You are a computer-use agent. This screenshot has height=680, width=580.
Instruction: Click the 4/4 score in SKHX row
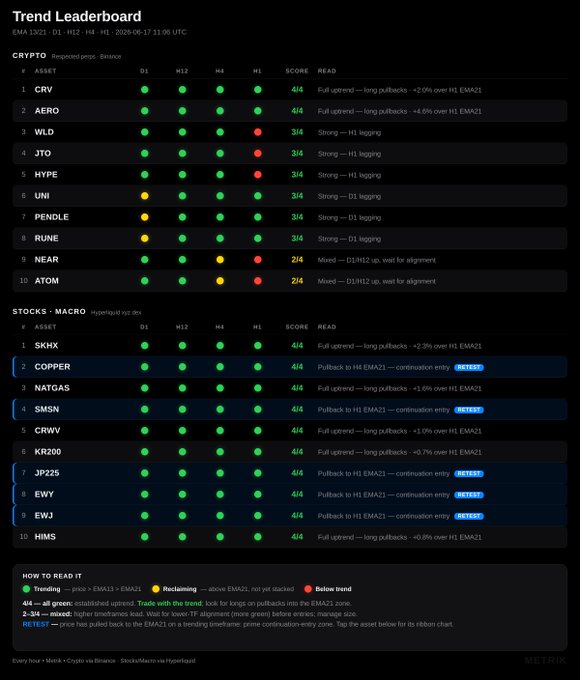click(x=297, y=346)
